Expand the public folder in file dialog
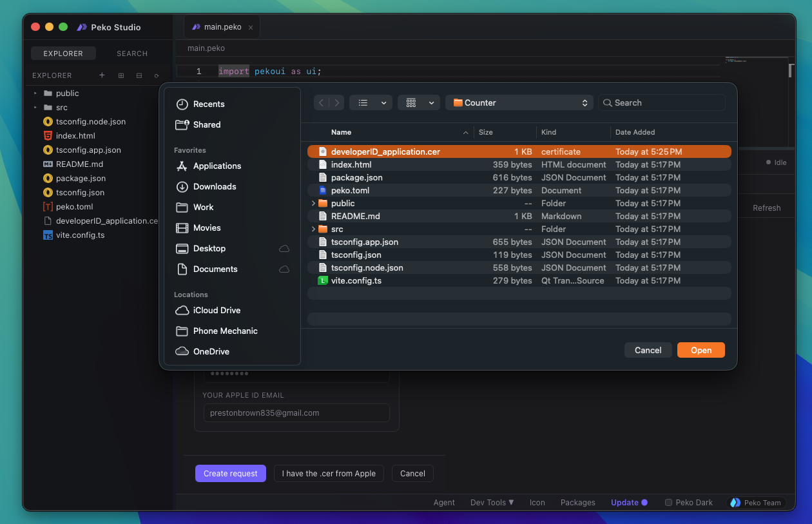 (x=313, y=203)
